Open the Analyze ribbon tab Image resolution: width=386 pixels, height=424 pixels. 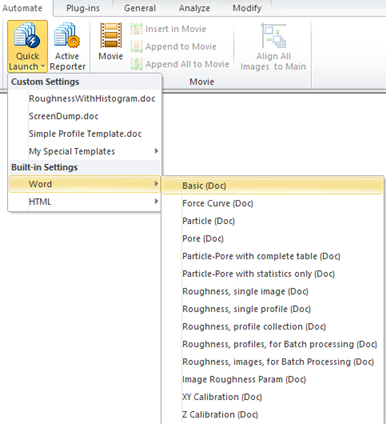click(x=194, y=8)
